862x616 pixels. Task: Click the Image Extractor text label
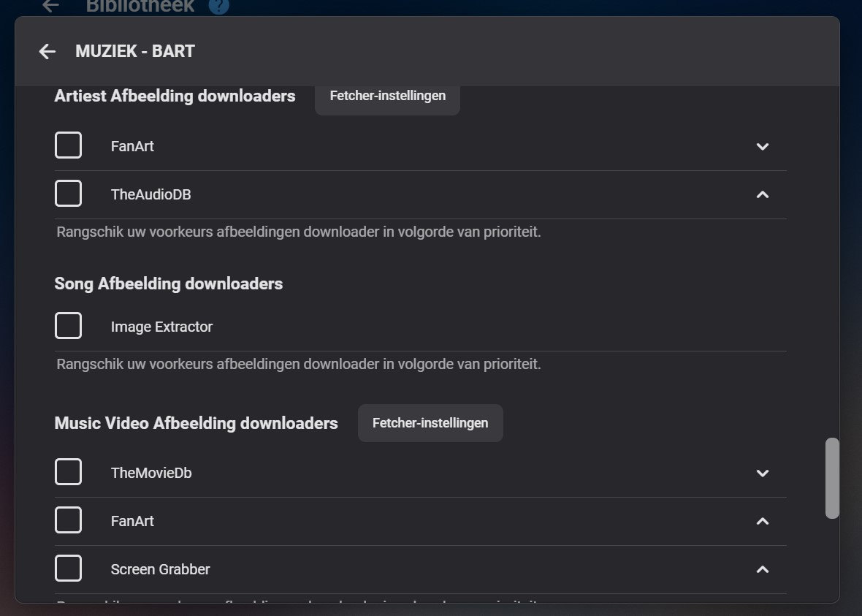point(161,327)
